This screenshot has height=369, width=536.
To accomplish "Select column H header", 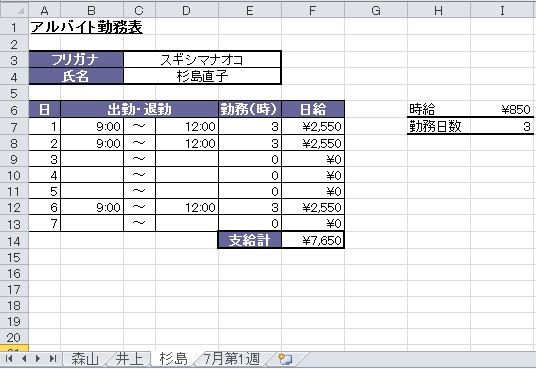I will click(439, 10).
